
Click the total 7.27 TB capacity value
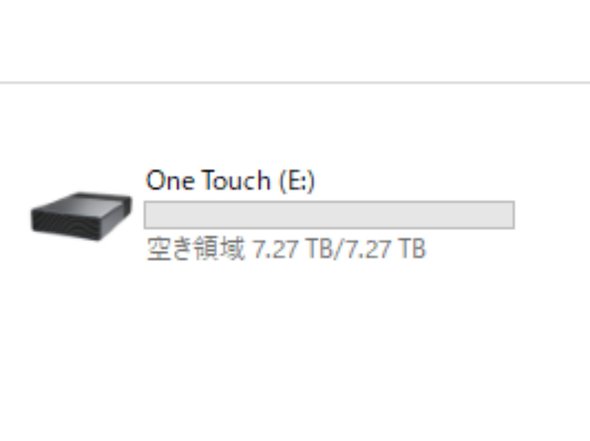[x=385, y=249]
